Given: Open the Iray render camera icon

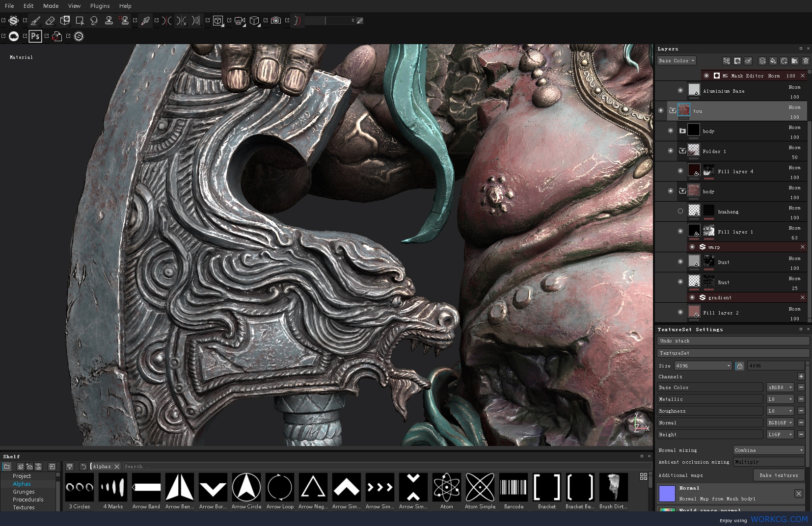Looking at the screenshot, I should coord(276,21).
